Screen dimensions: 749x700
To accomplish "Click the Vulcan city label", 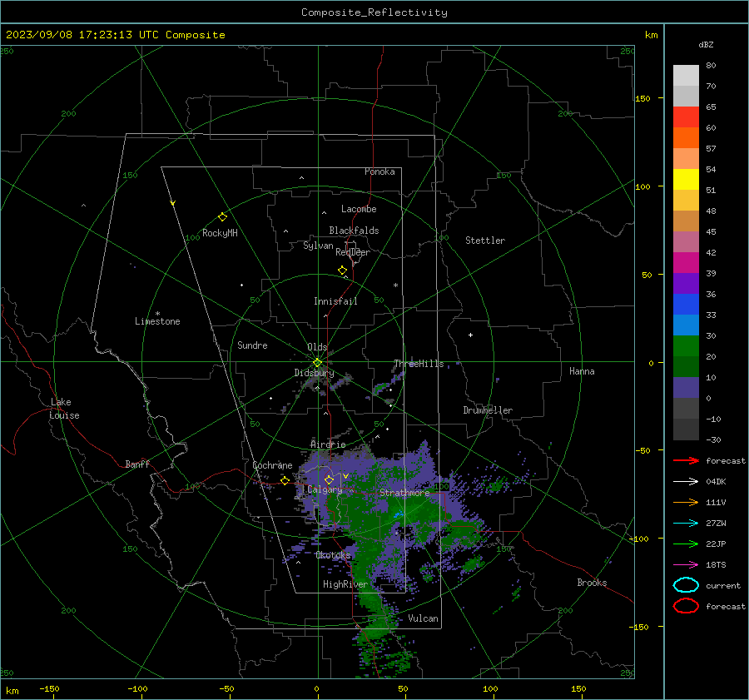I will (424, 618).
